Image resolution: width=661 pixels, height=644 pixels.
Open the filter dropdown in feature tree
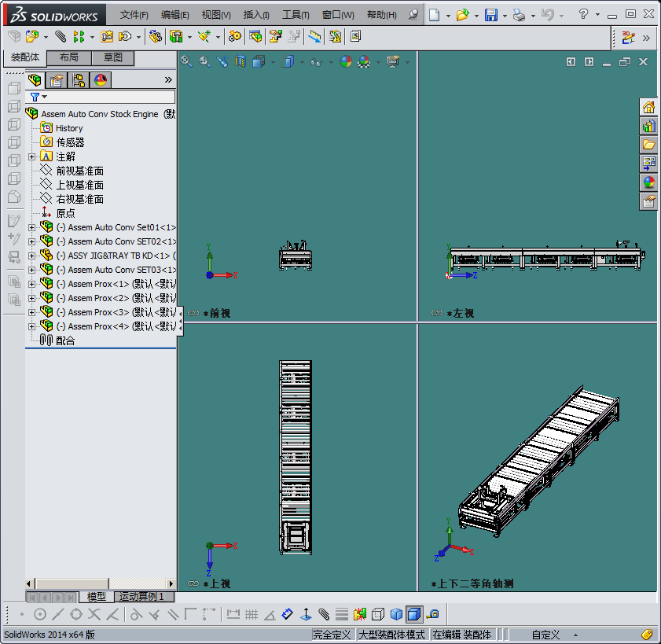(x=39, y=97)
